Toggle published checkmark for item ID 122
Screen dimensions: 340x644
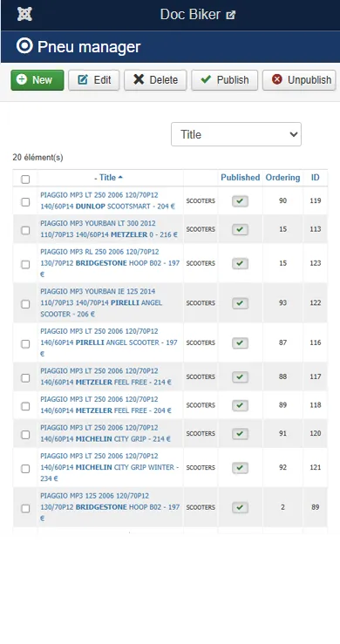click(x=240, y=303)
